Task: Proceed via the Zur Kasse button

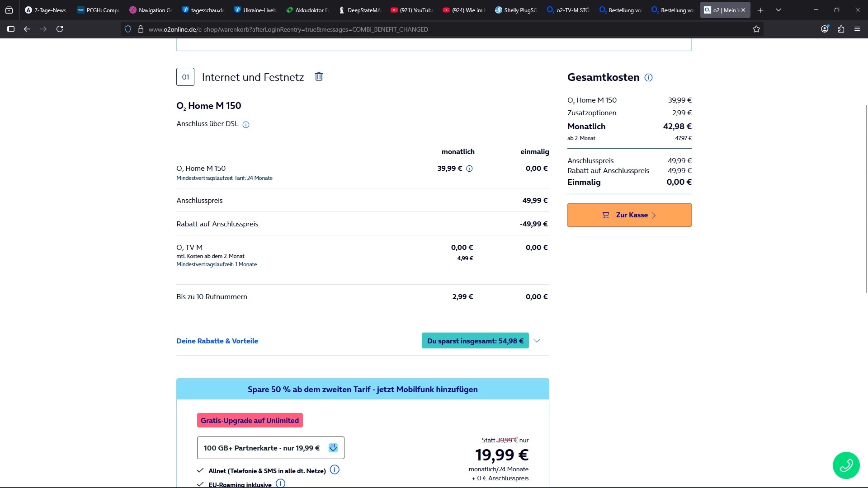Action: tap(629, 215)
